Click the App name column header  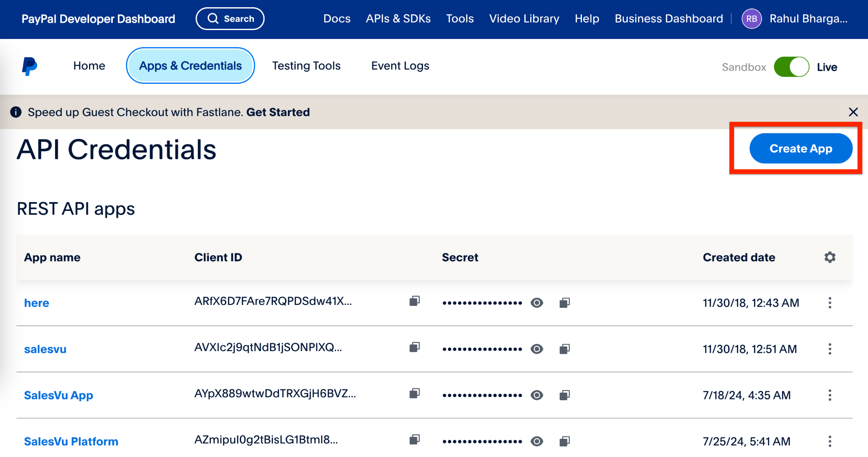(x=52, y=257)
